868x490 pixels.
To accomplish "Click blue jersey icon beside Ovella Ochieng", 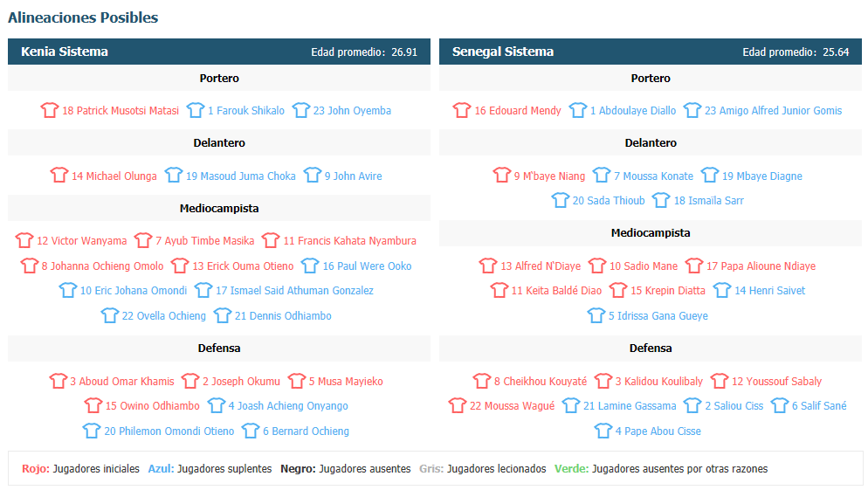I will pos(109,315).
